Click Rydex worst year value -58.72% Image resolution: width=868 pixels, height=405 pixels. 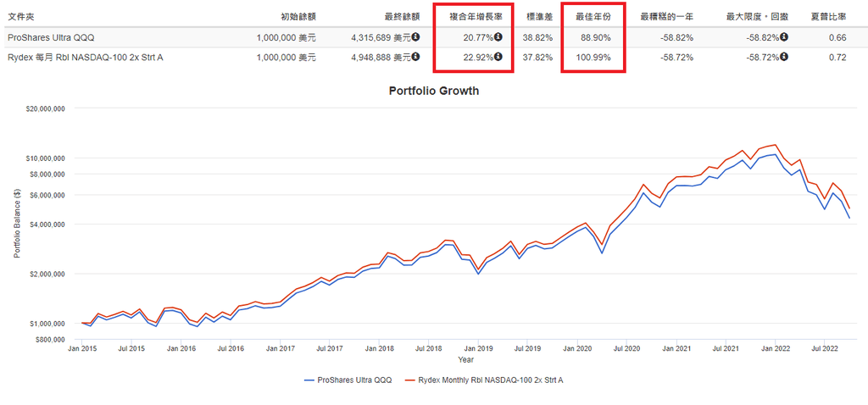point(677,57)
